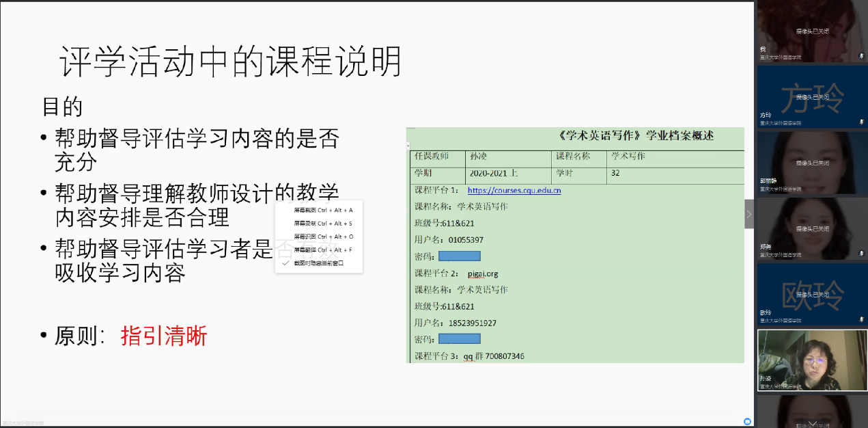
Task: Click muted mic icon on 郑尧 tile
Action: pyautogui.click(x=861, y=254)
